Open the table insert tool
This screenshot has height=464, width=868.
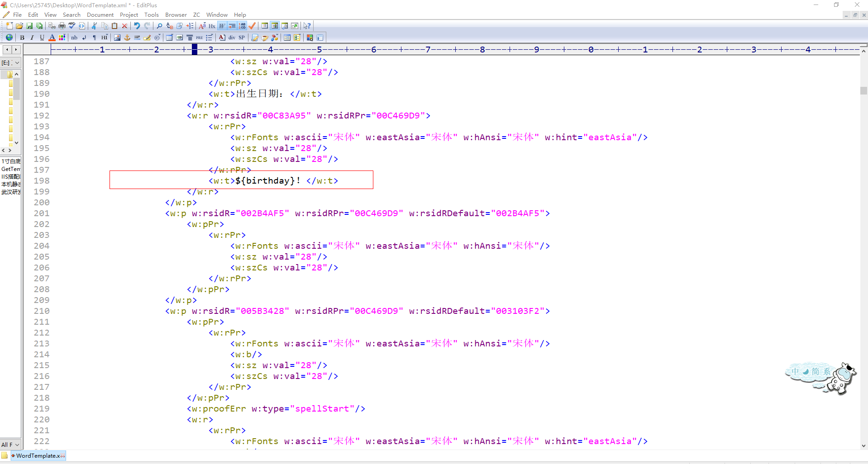pyautogui.click(x=169, y=38)
